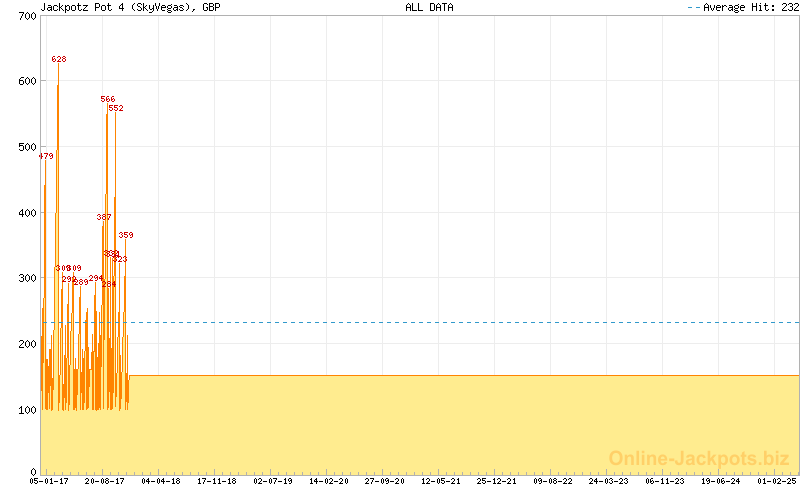This screenshot has height=490, width=800.
Task: Select the 387 peak label
Action: pyautogui.click(x=104, y=218)
